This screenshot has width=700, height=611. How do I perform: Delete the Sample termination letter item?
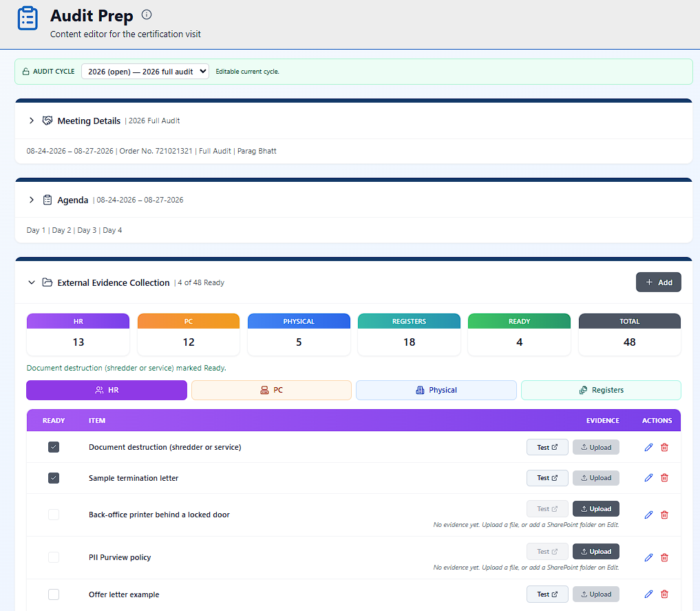(x=664, y=478)
